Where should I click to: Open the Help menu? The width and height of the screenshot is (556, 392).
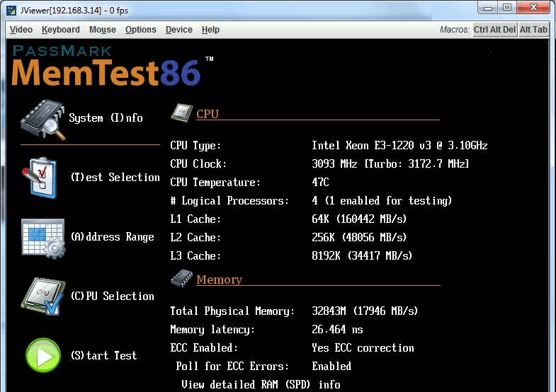click(x=210, y=30)
